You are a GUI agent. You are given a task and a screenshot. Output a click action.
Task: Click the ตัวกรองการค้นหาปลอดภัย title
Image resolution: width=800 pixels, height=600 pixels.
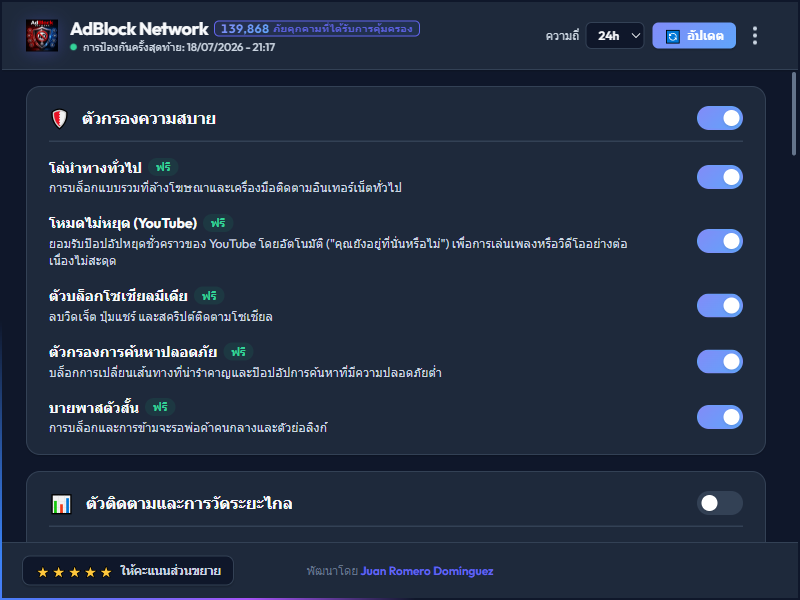tap(133, 352)
